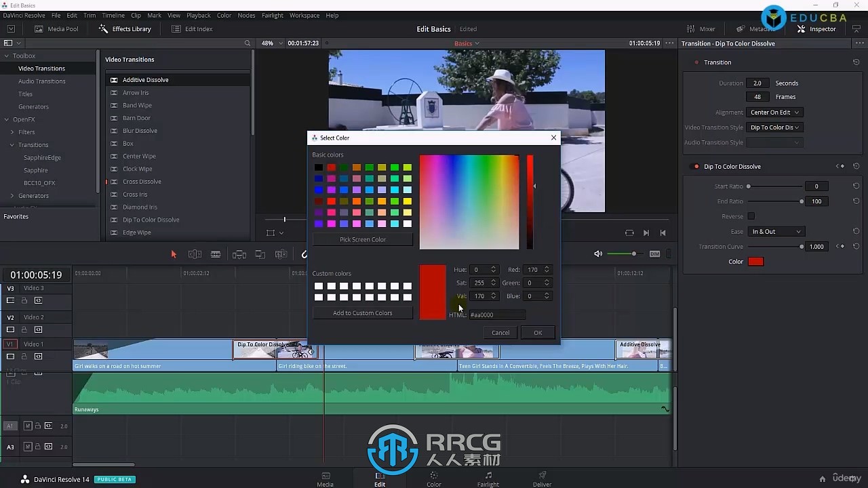The image size is (868, 488).
Task: Switch to the Color page
Action: tap(434, 479)
